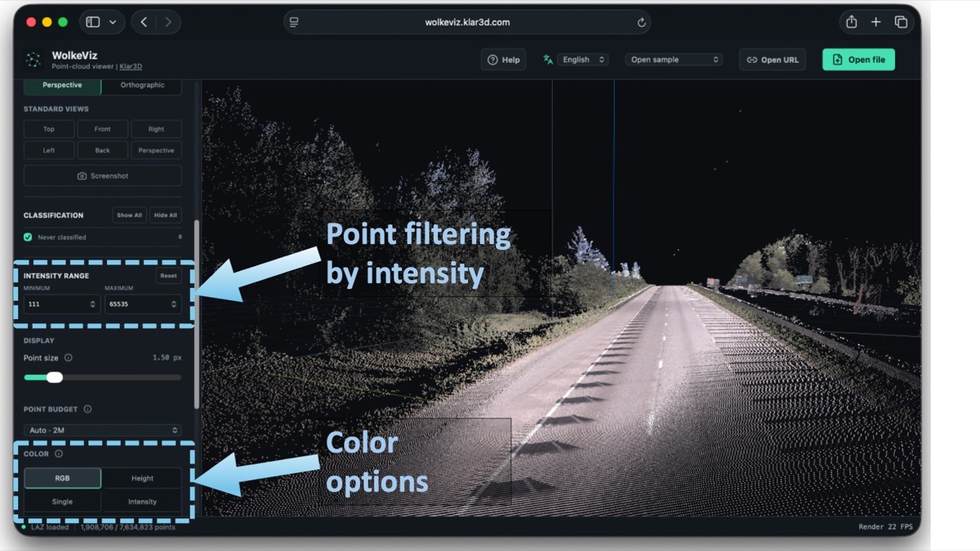Select the Back standard view
This screenshot has width=980, height=551.
pos(102,150)
